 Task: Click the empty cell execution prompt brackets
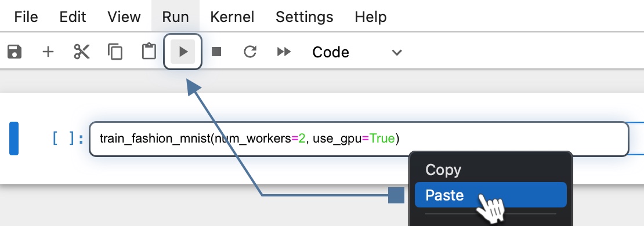pyautogui.click(x=68, y=138)
